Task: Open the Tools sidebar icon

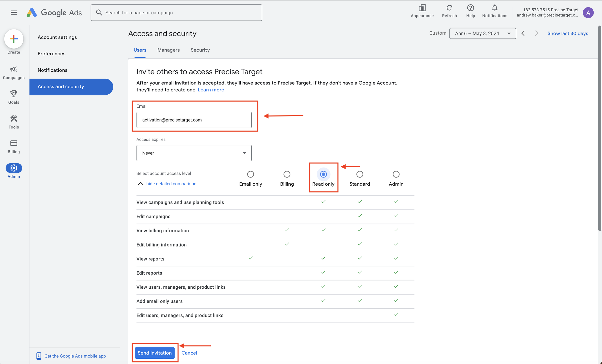Action: pyautogui.click(x=14, y=122)
